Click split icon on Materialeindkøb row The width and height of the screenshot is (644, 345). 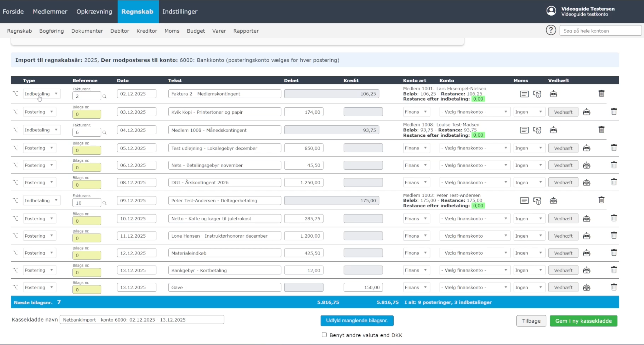point(16,253)
